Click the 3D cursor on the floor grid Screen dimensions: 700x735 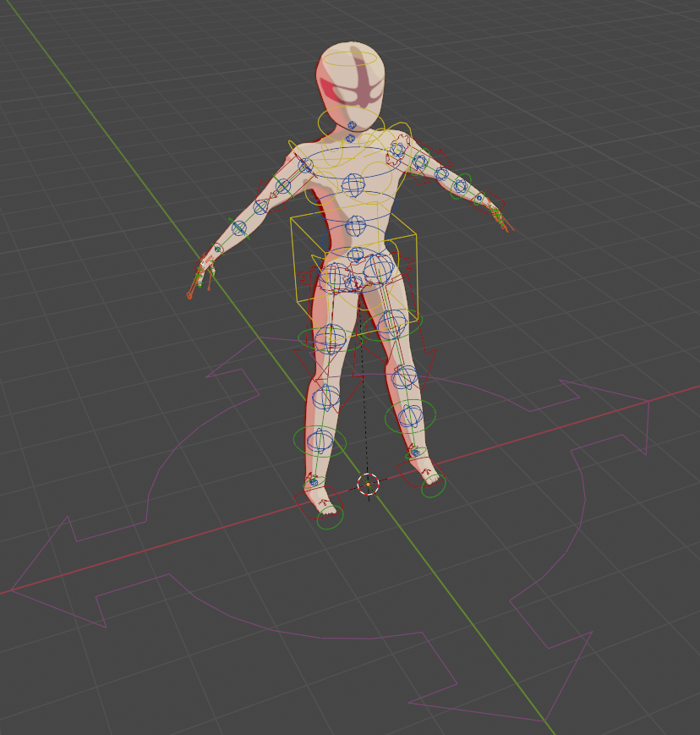click(369, 484)
